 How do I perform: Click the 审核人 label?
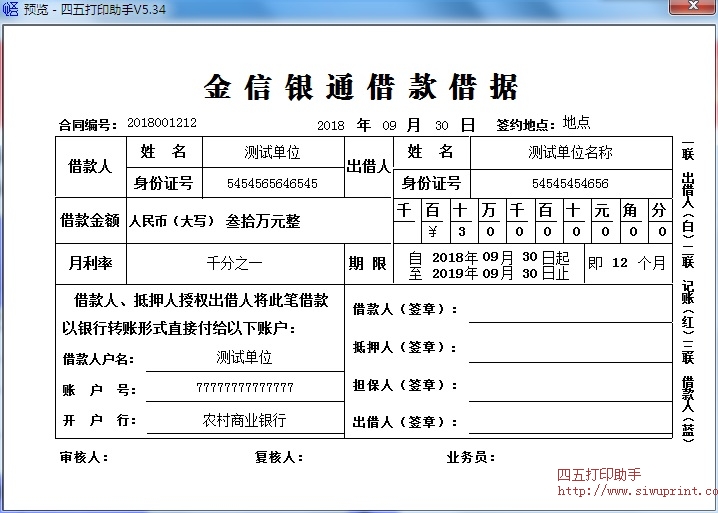(84, 457)
